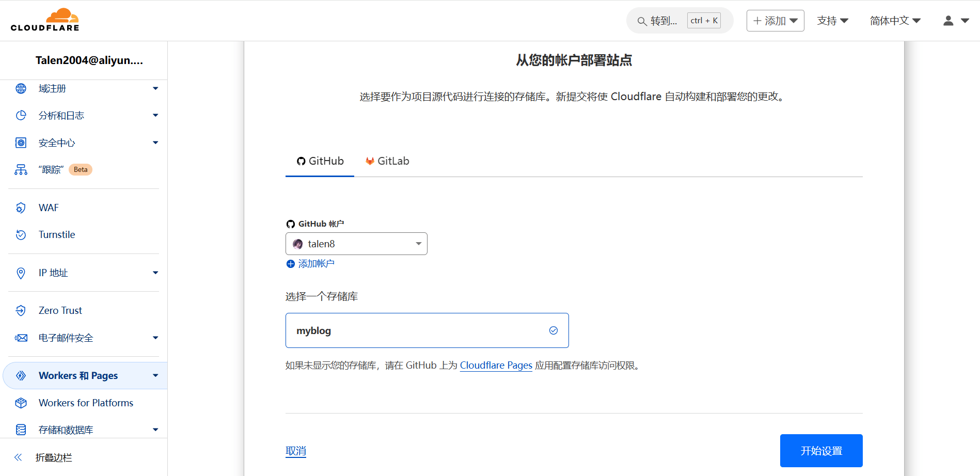Click the 取消 link
This screenshot has width=980, height=476.
296,451
